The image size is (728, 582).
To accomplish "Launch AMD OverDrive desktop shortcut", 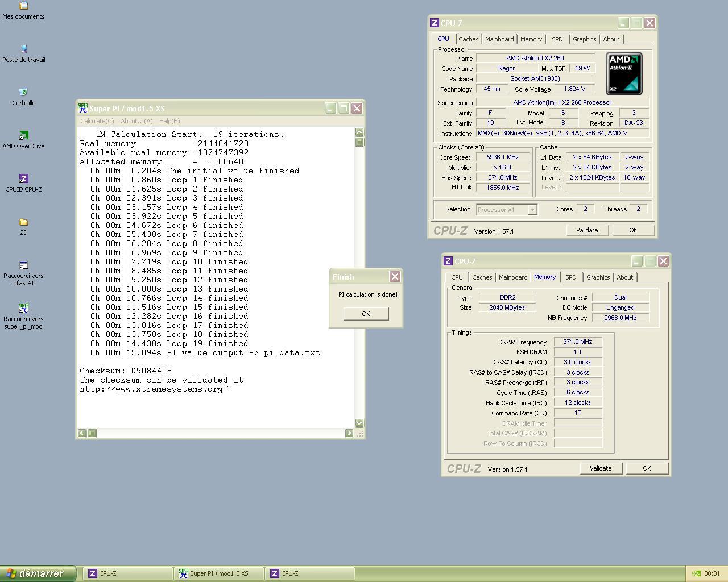I will [23, 140].
